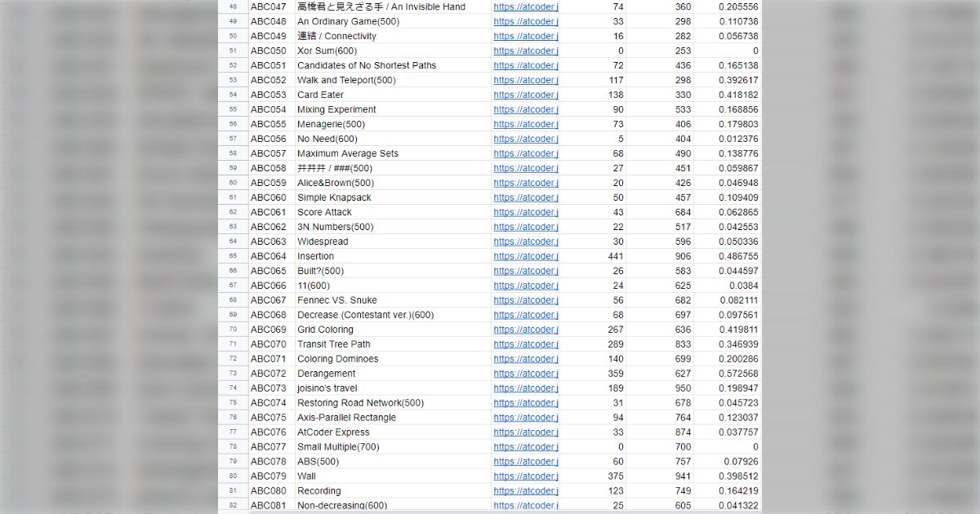The height and width of the screenshot is (514, 980).
Task: Open the atcoder link for Non-decreasing(600)
Action: pos(525,505)
